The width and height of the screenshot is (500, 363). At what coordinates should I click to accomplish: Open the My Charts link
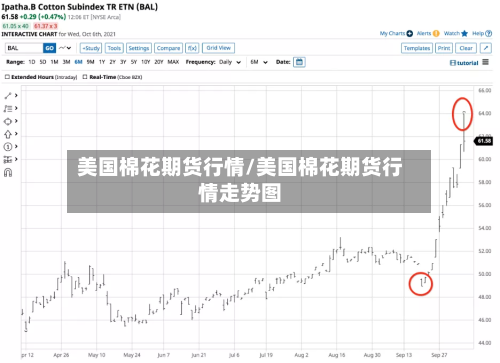(x=392, y=33)
